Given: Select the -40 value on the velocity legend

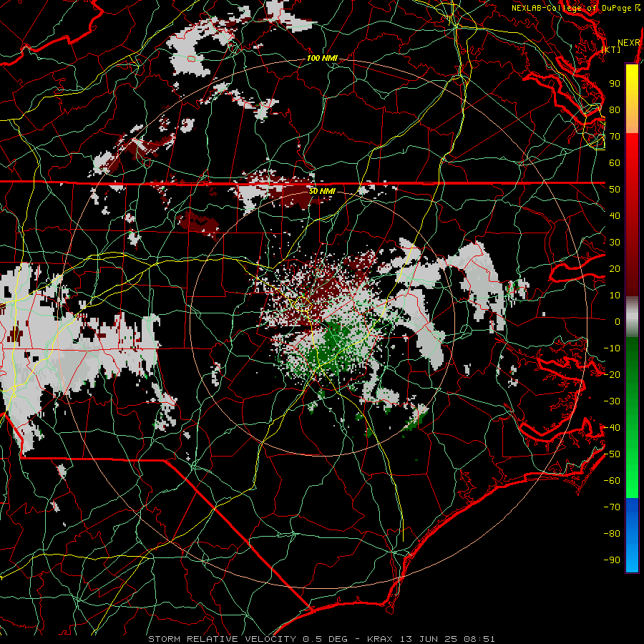Looking at the screenshot, I should [x=612, y=428].
